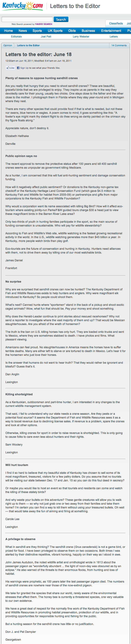Navigate to the Business section
The width and height of the screenshot is (131, 644).
(x=88, y=31)
